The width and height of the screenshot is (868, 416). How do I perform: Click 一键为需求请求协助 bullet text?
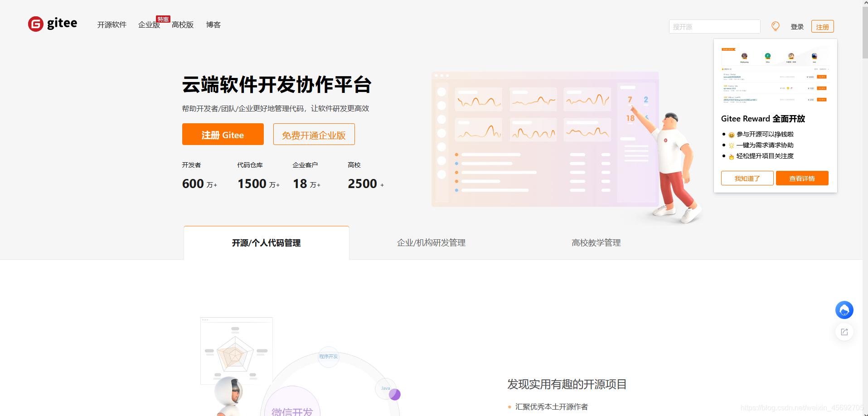765,145
